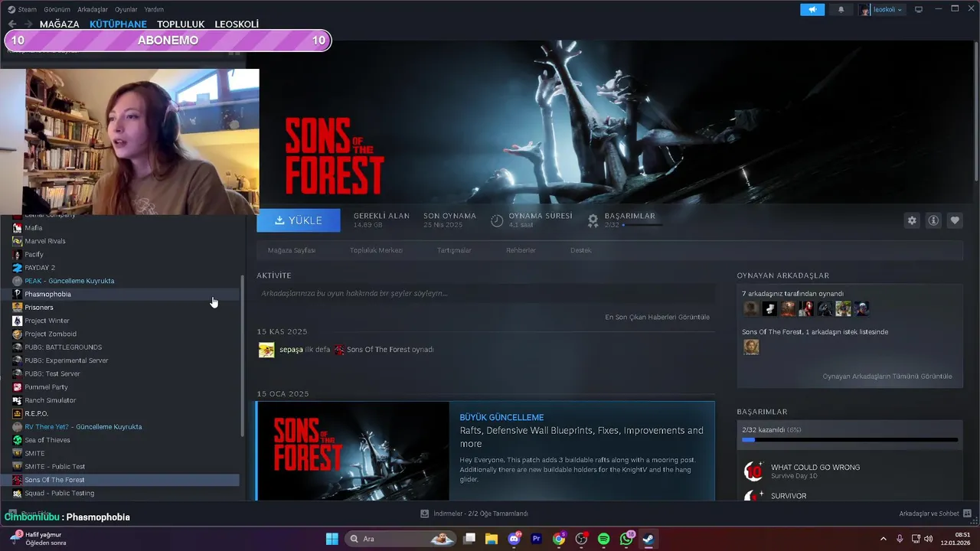The height and width of the screenshot is (551, 980).
Task: Open the Mağaza Sayfası link
Action: click(x=292, y=250)
